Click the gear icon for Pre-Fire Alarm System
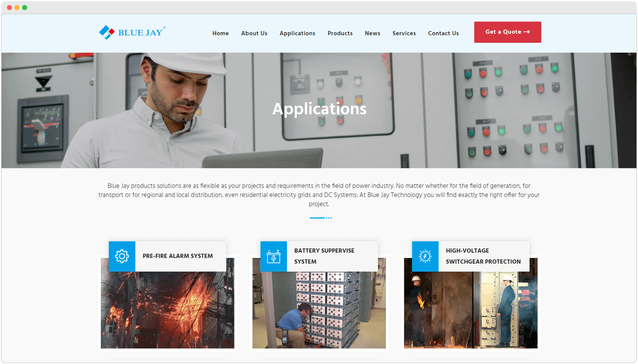The height and width of the screenshot is (364, 638). 122,256
